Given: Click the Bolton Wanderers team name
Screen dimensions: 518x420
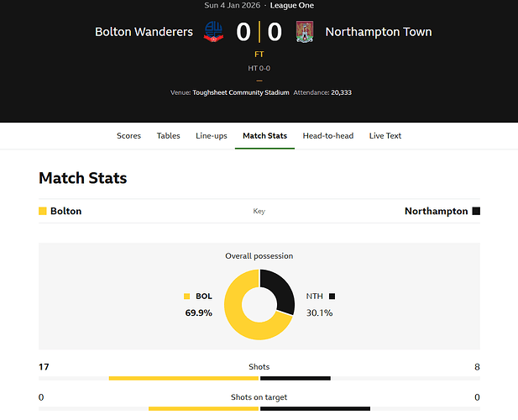Looking at the screenshot, I should [x=144, y=32].
